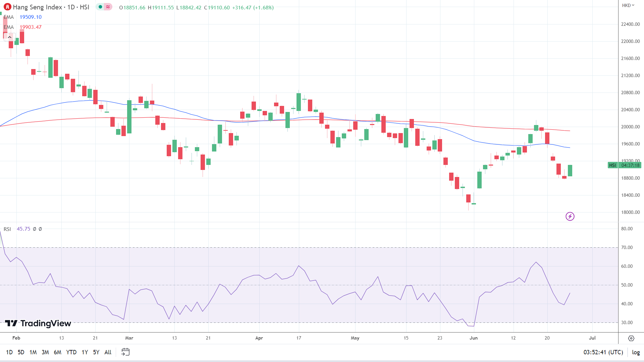Click the high value H19111.55
This screenshot has height=362, width=644.
pos(161,7)
